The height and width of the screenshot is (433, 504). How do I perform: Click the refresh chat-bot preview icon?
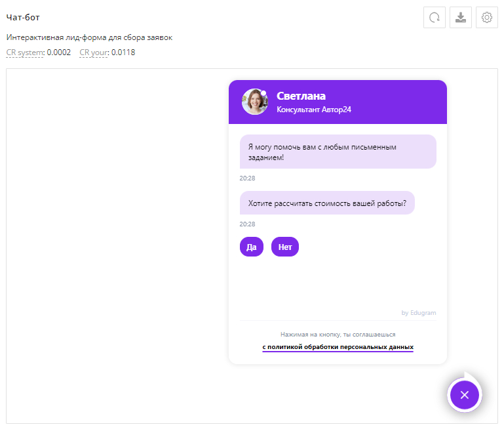click(x=434, y=18)
